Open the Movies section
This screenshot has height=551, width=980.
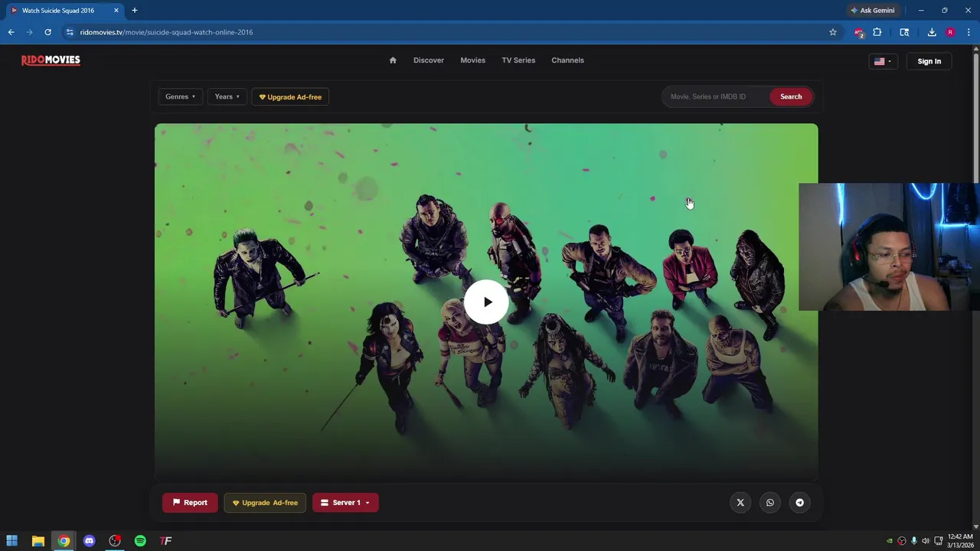point(472,60)
